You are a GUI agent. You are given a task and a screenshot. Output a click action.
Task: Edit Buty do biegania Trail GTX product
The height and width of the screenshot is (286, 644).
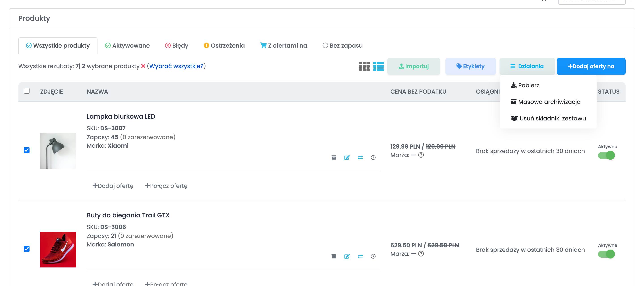tap(347, 256)
